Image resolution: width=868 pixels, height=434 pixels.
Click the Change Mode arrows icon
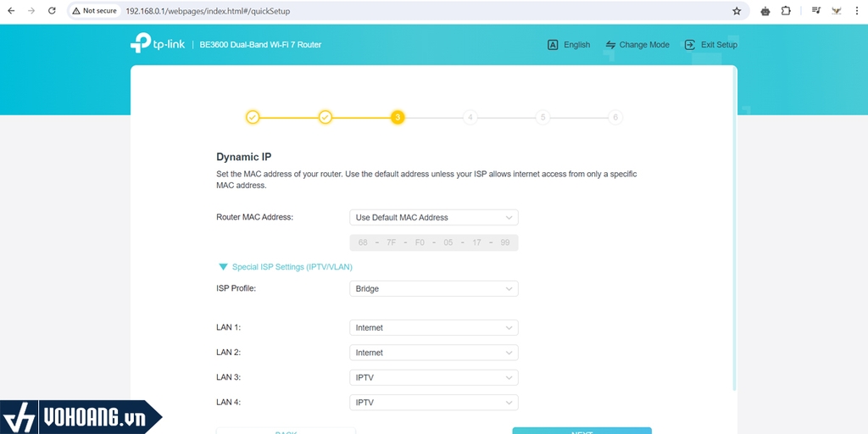point(610,45)
